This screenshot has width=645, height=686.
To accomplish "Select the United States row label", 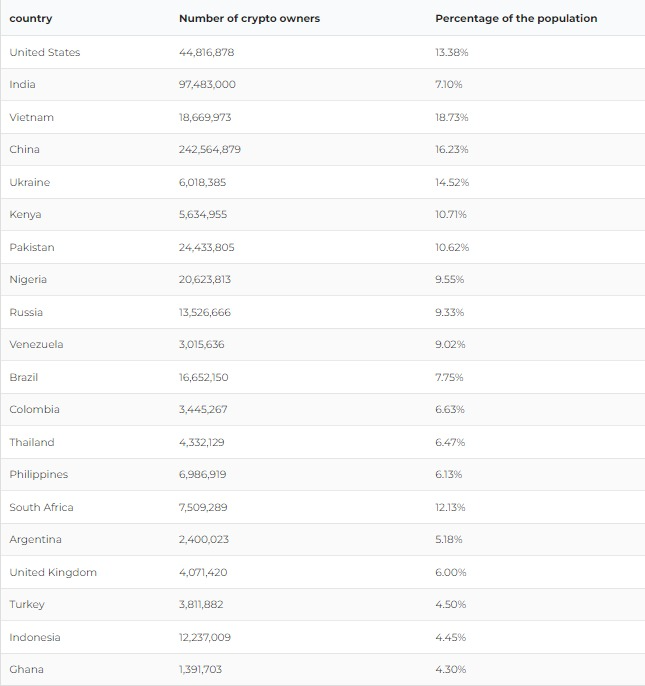I will coord(45,52).
